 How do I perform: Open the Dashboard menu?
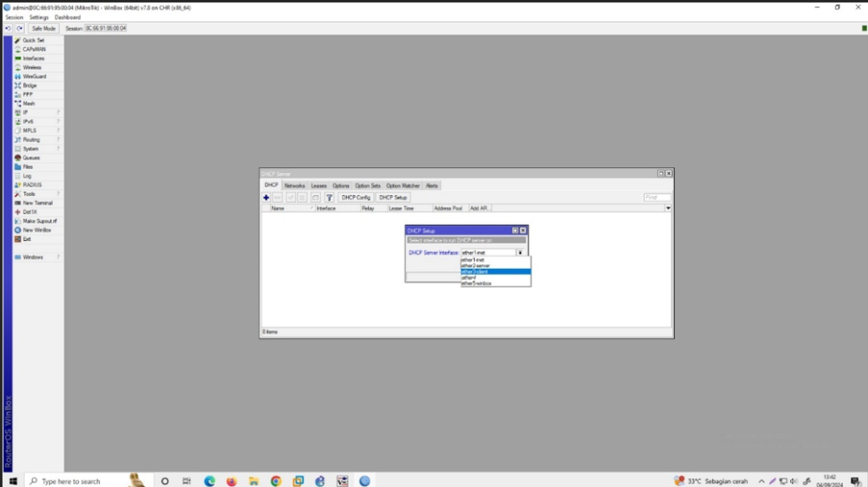tap(68, 17)
